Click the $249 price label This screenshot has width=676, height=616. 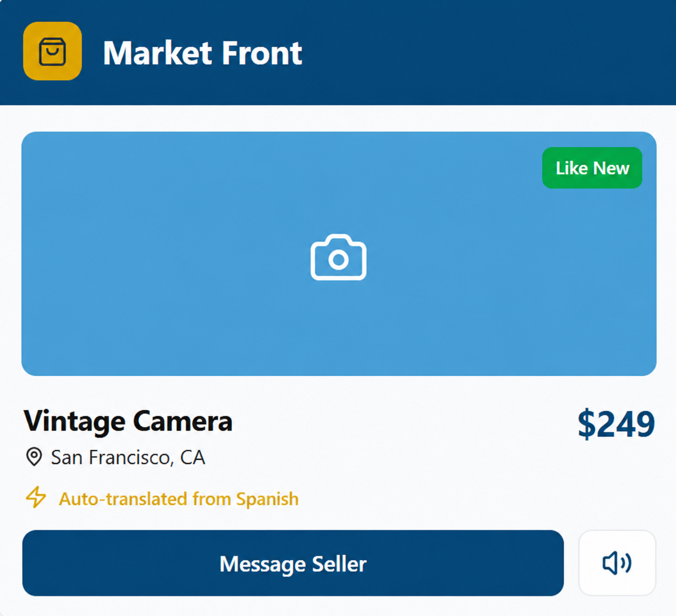click(x=616, y=424)
